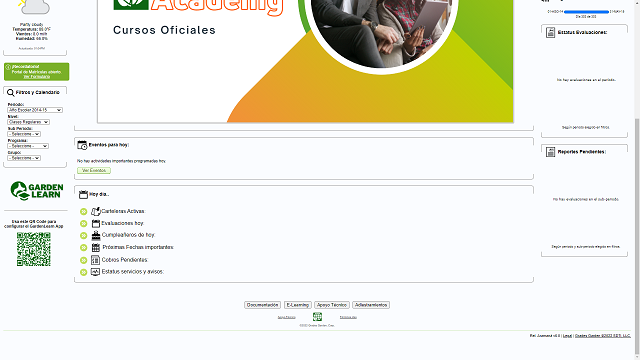Open the Grupo dropdown
This screenshot has width=640, height=360.
(24, 158)
